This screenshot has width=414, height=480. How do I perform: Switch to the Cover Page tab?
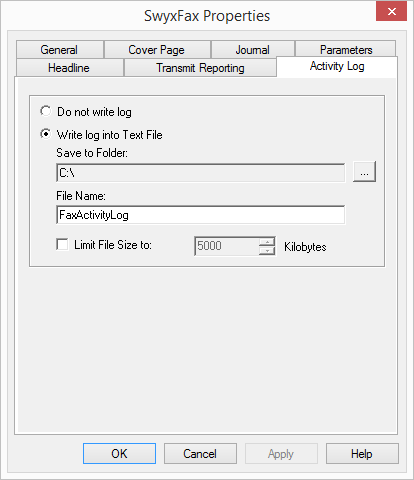(x=157, y=50)
